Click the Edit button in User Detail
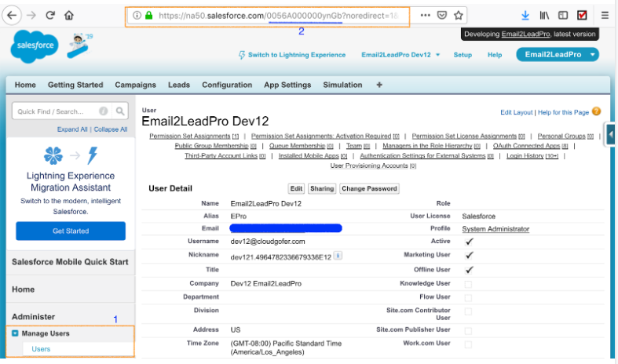This screenshot has height=364, width=618. pos(296,189)
